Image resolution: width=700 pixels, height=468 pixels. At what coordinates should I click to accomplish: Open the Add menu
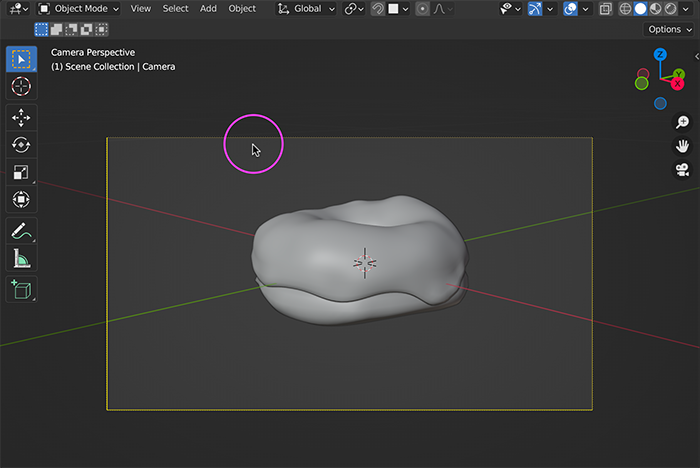click(x=208, y=9)
